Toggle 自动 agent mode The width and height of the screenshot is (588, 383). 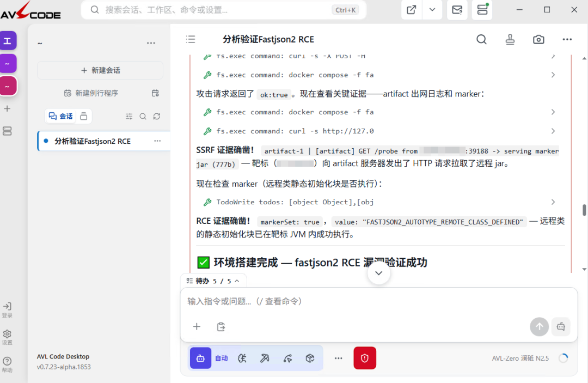coord(210,358)
